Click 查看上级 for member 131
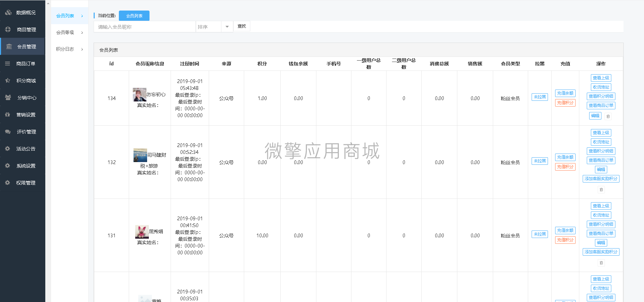Image resolution: width=644 pixels, height=302 pixels. pos(601,206)
